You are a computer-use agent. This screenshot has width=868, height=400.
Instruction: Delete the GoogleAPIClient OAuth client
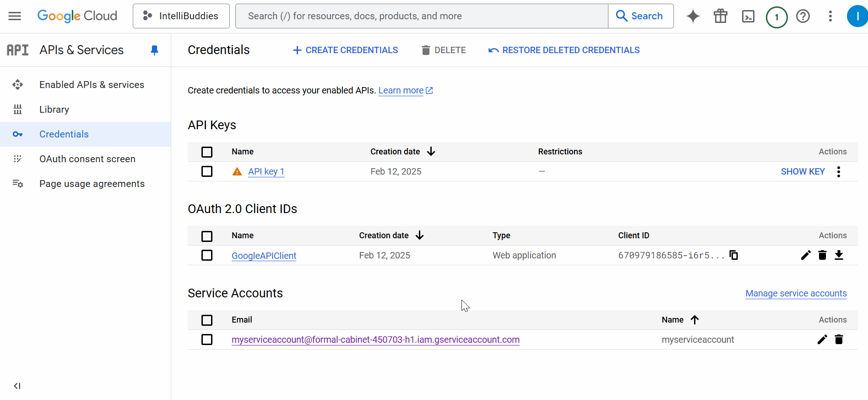[822, 255]
